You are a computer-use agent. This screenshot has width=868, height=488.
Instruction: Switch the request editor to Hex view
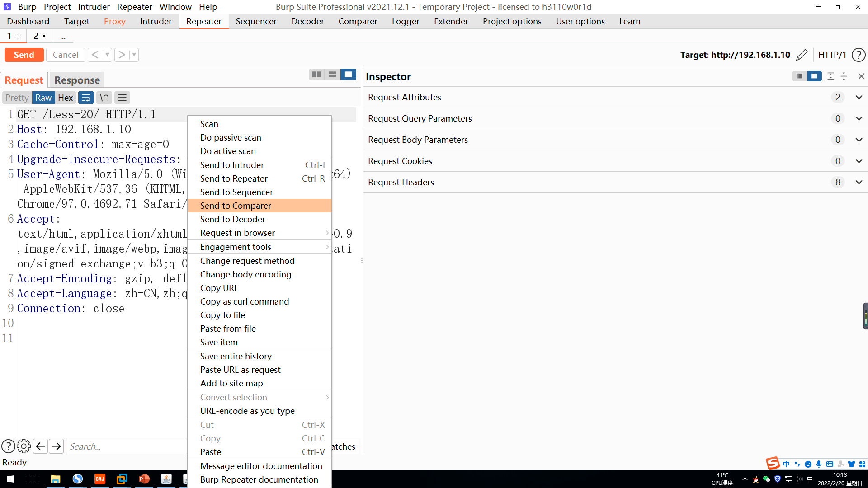(x=65, y=98)
